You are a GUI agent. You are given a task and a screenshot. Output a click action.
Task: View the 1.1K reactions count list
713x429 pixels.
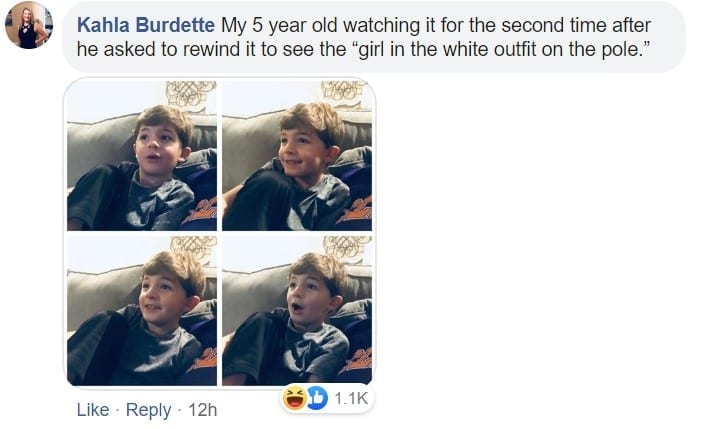[351, 399]
